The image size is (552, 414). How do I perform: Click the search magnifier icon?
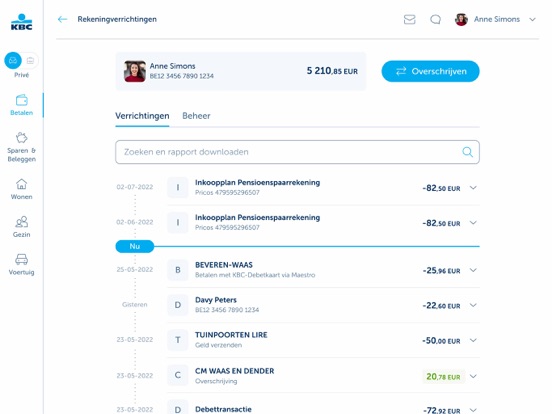click(x=467, y=152)
